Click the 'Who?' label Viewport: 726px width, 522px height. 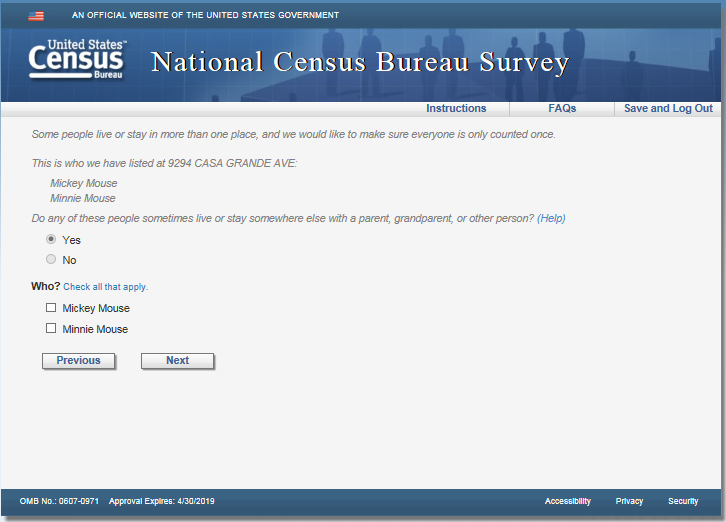coord(45,286)
